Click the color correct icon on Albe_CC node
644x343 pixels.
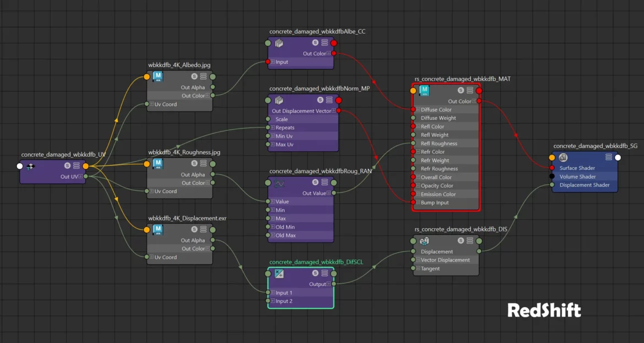279,43
